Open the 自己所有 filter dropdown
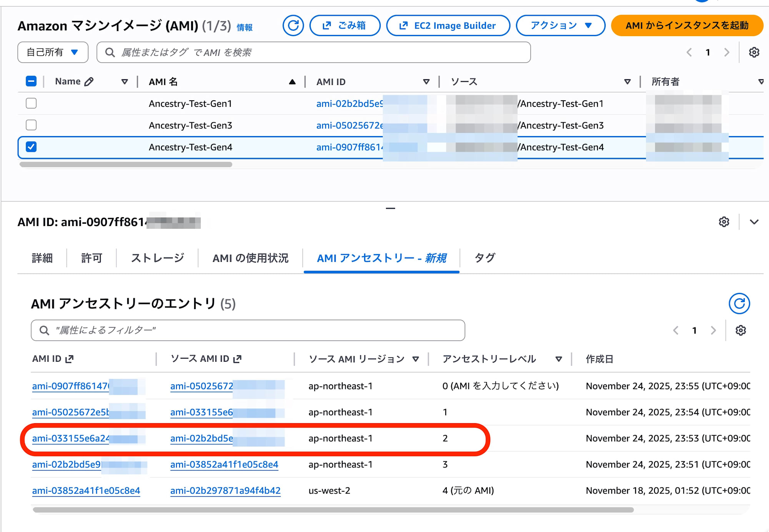 point(52,52)
